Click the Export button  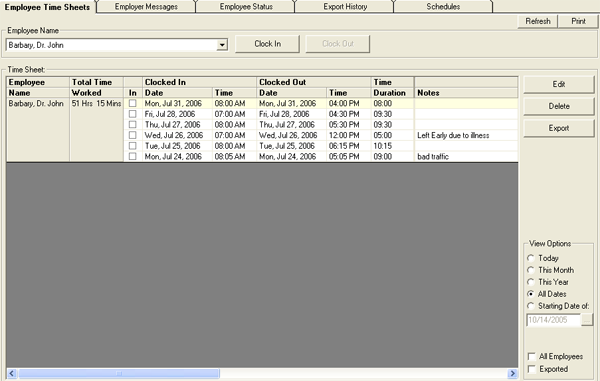(x=559, y=128)
